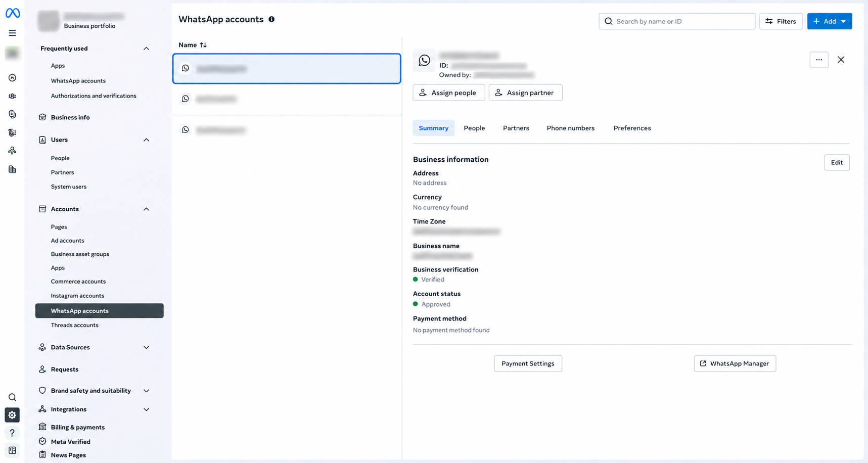Expand Brand safety and suitability
Image resolution: width=868 pixels, height=463 pixels.
tap(147, 391)
